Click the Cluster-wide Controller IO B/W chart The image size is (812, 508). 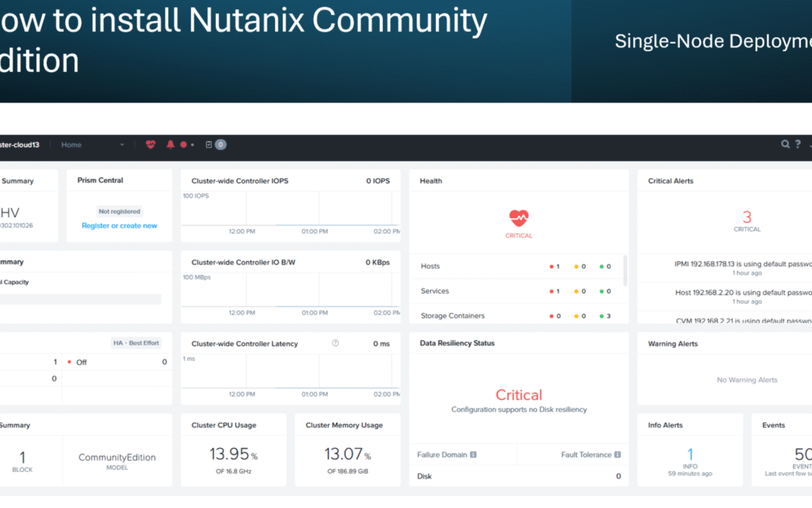click(x=291, y=295)
